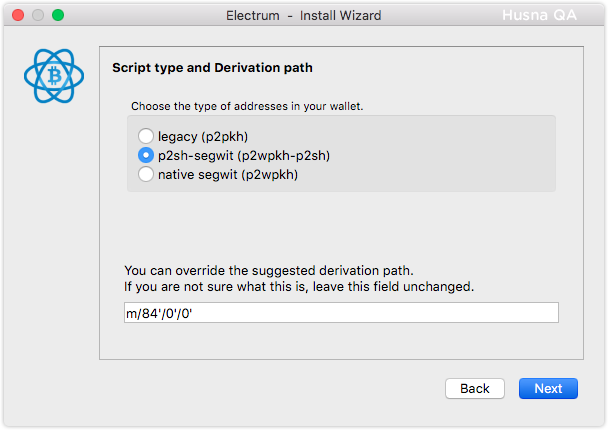609x431 pixels.
Task: Click 'If you are not sure' hint line
Action: click(x=299, y=287)
